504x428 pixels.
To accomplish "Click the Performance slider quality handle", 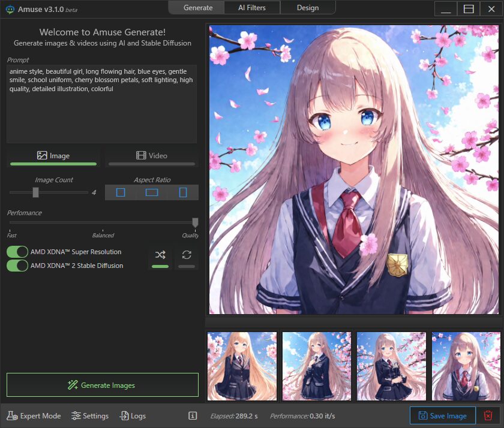I will click(195, 222).
